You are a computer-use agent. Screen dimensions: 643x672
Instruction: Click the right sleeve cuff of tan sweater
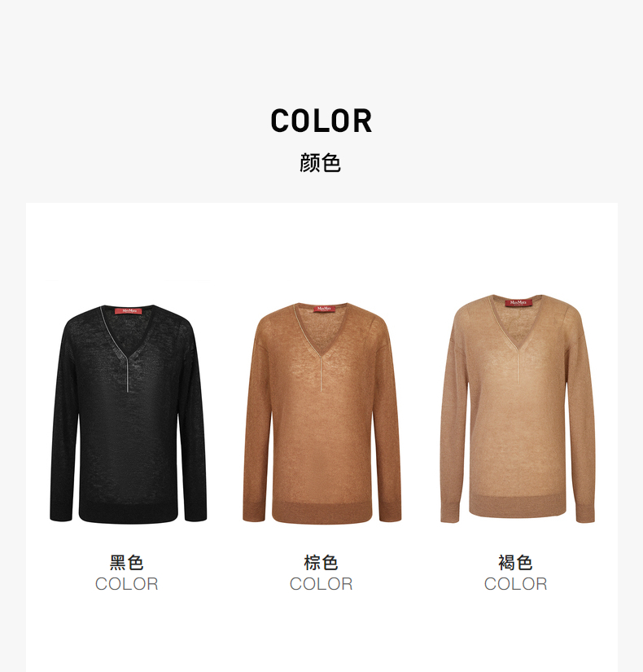click(584, 513)
